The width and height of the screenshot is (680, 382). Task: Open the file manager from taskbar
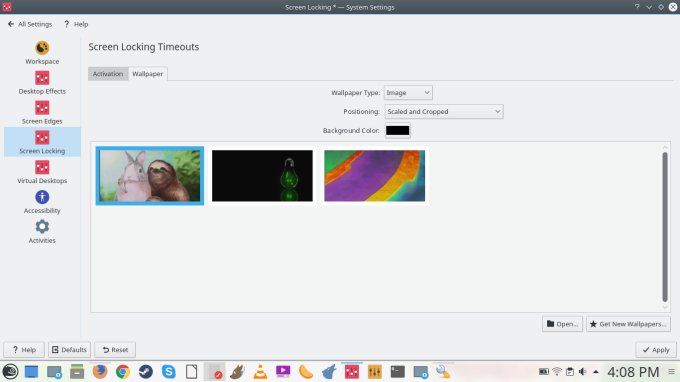coord(77,372)
